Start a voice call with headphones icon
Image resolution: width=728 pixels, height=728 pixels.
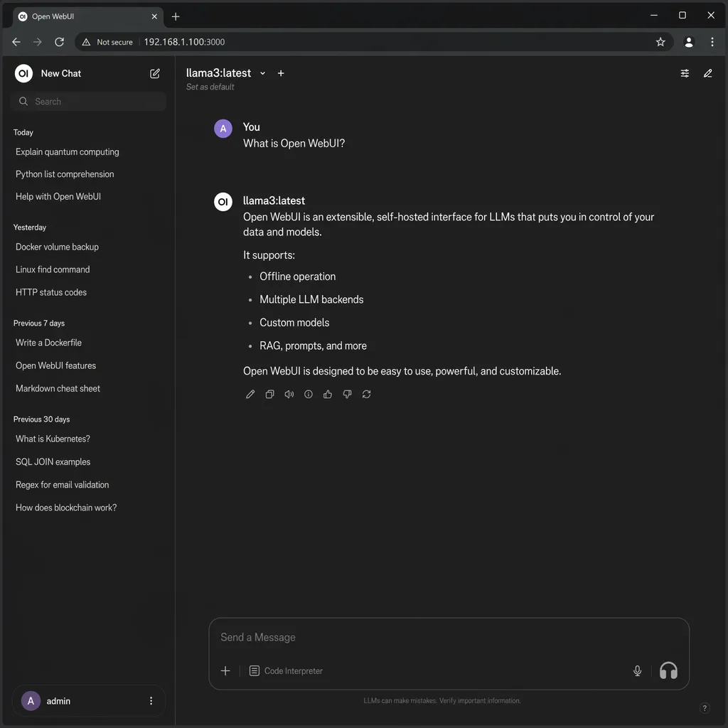pos(668,670)
